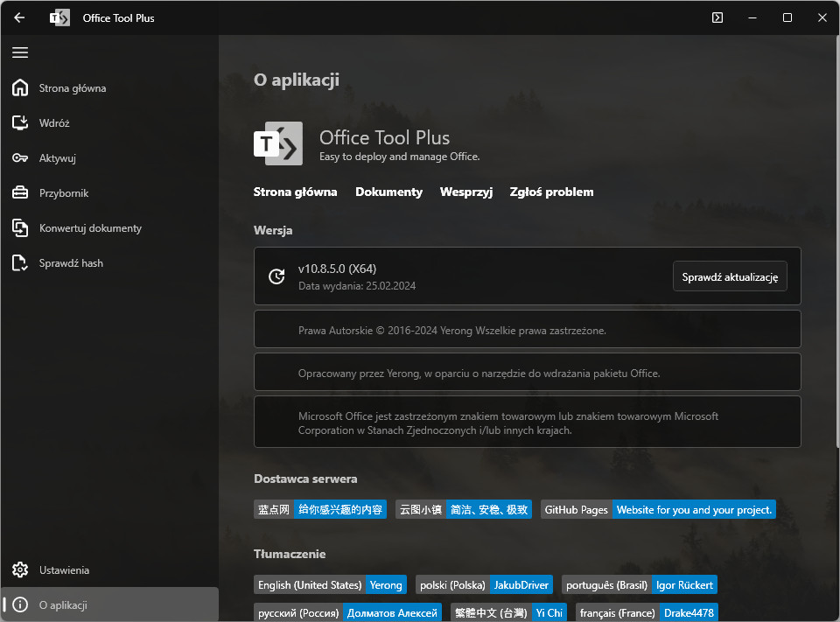This screenshot has height=622, width=840.
Task: Click the Microsoft Office trademark notice
Action: point(507,423)
